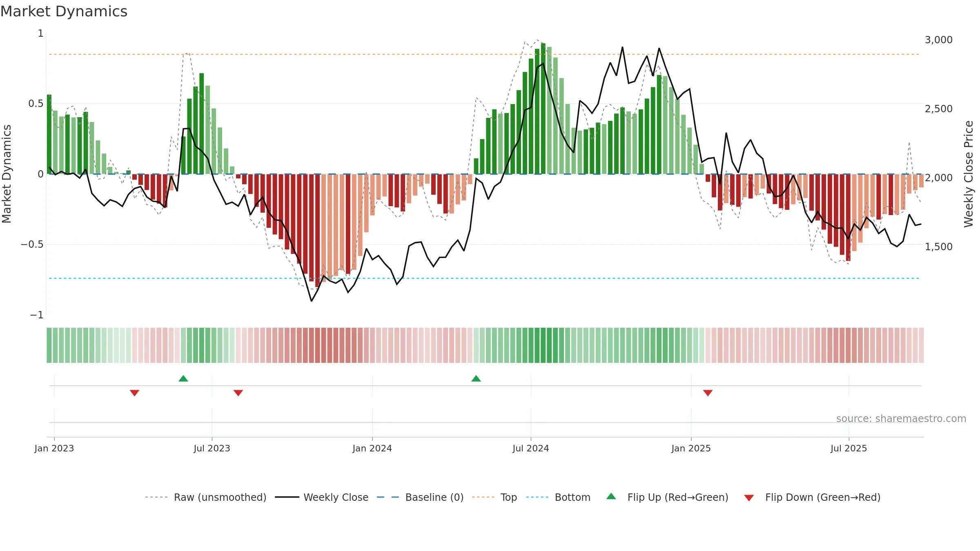Click the Market Dynamics vertical axis title
This screenshot has height=551, width=980.
pyautogui.click(x=7, y=174)
